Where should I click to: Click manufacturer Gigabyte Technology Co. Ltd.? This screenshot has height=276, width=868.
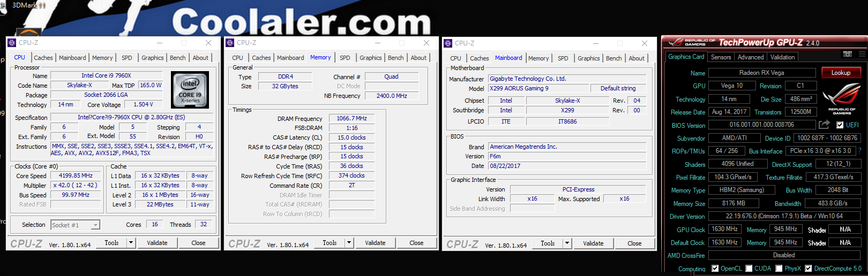[567, 79]
